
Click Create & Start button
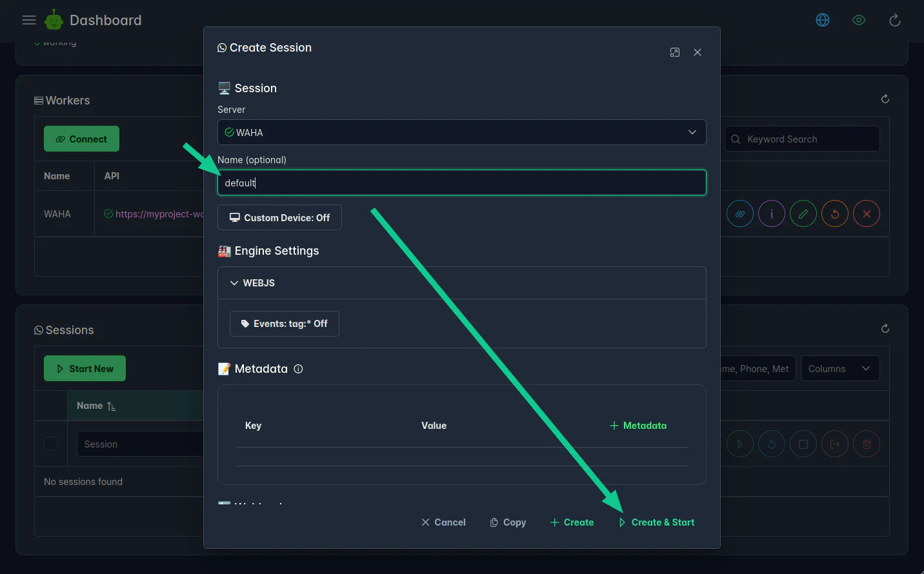click(657, 522)
